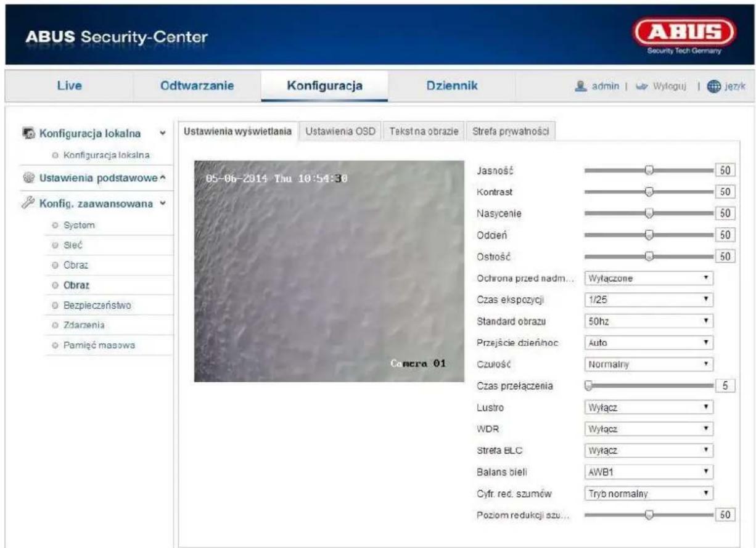Open the Cyfr. red. szumów dropdown
This screenshot has height=548, width=756.
pos(648,494)
